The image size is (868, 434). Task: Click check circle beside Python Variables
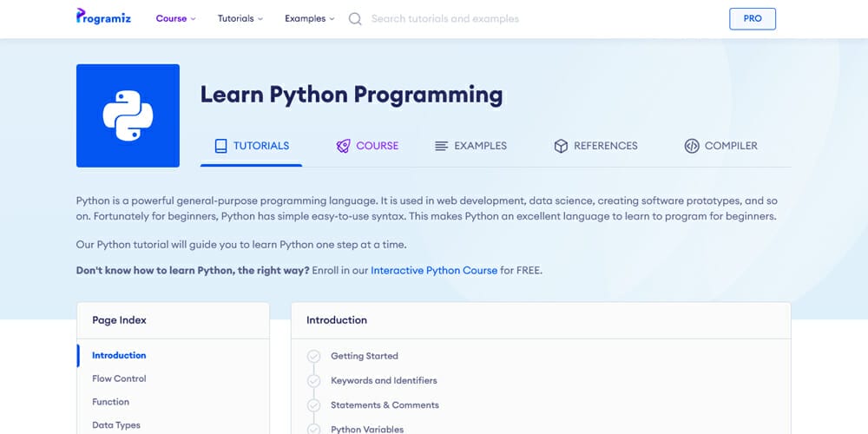(x=314, y=430)
